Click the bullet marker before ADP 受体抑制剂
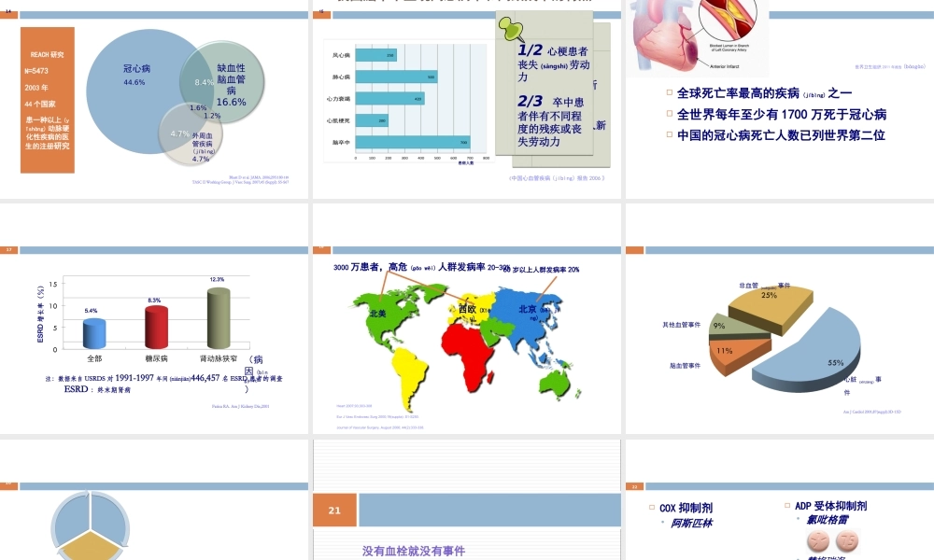The width and height of the screenshot is (934, 560). [x=785, y=507]
